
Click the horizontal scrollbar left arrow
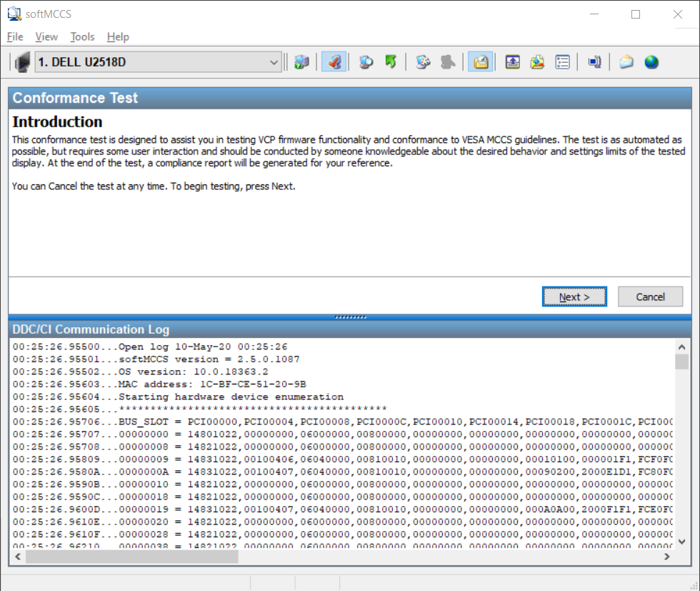(x=18, y=556)
